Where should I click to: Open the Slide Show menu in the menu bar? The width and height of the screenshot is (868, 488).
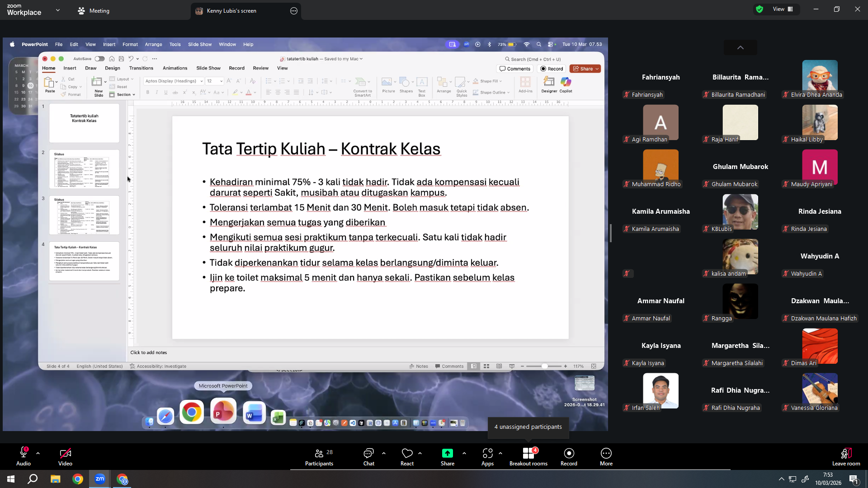[x=200, y=44]
